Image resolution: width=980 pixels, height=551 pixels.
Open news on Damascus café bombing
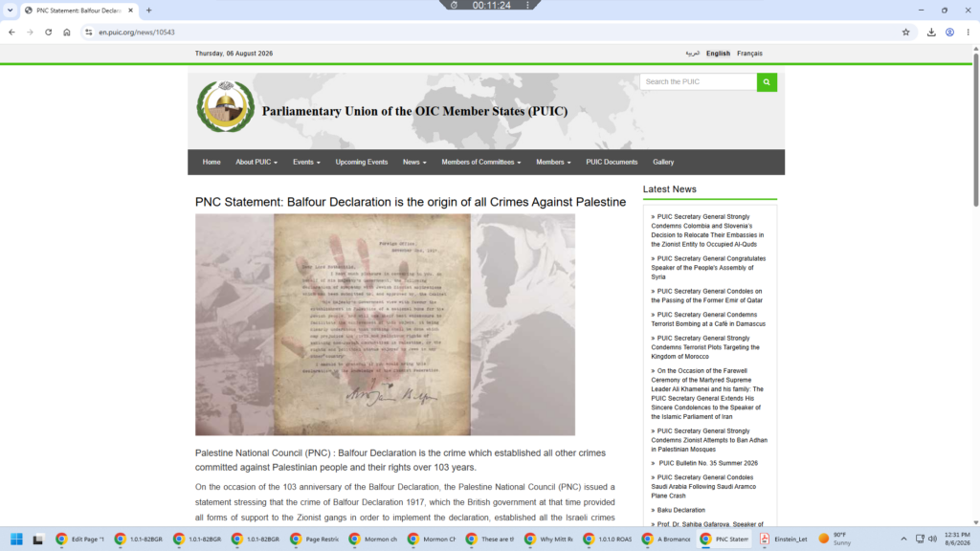(x=708, y=320)
